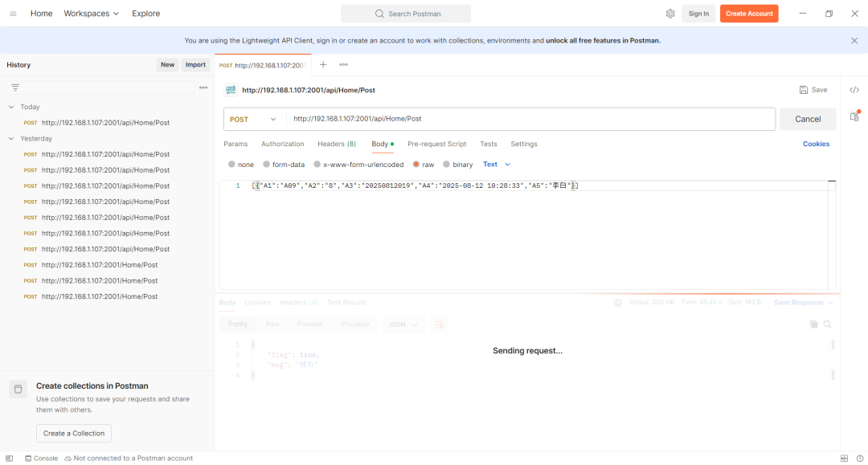Switch to the Headers tab

click(x=336, y=144)
